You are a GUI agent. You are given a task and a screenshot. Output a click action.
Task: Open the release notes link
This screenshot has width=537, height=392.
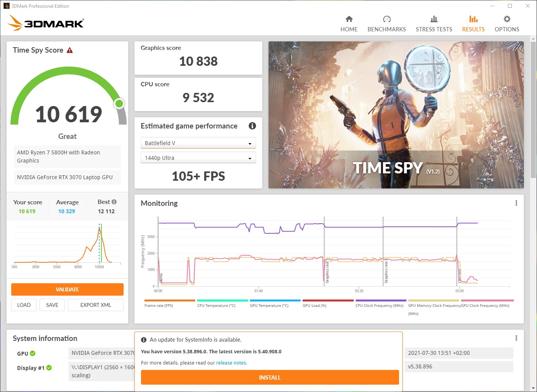coord(231,363)
